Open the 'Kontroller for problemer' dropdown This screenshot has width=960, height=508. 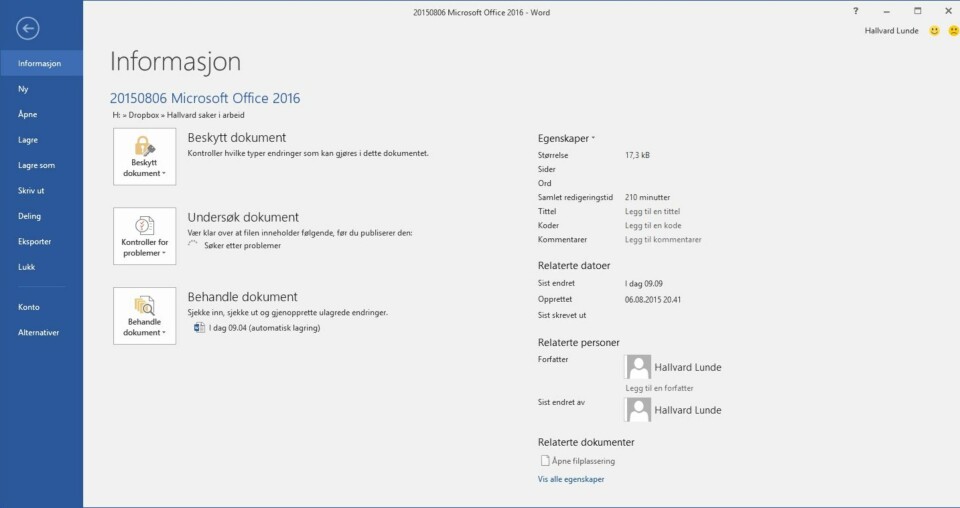(145, 237)
